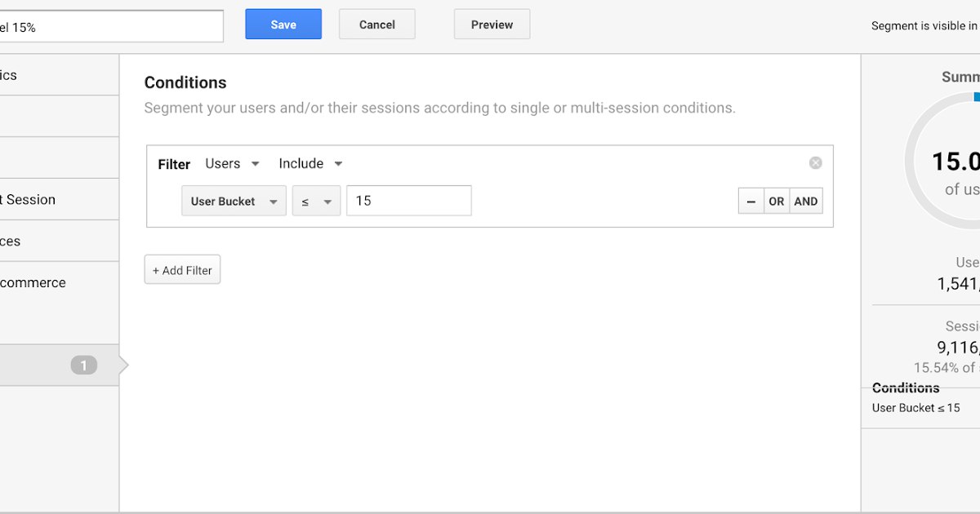Click the + Add Filter button

tap(182, 270)
